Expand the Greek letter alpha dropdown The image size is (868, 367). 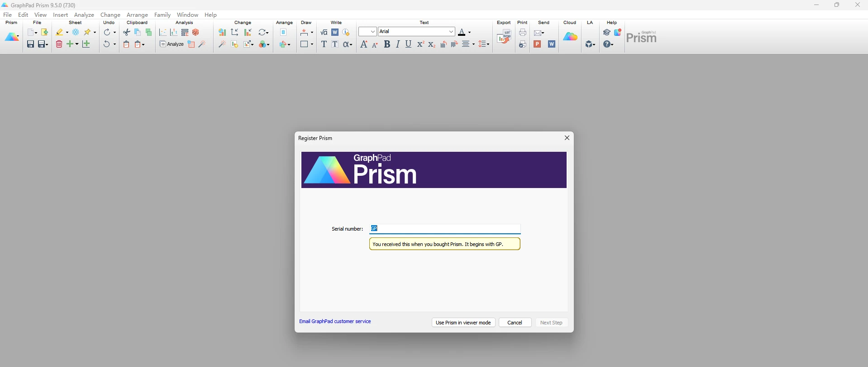click(351, 44)
